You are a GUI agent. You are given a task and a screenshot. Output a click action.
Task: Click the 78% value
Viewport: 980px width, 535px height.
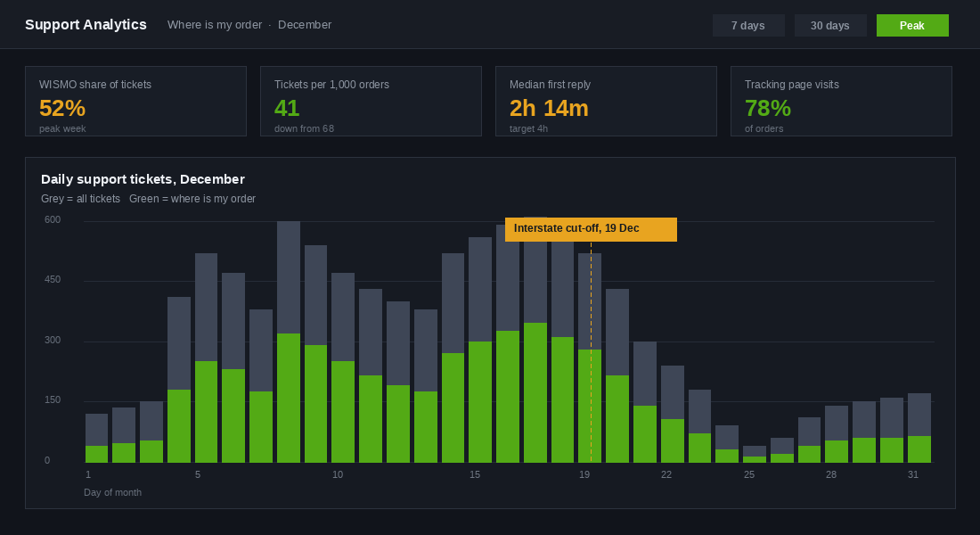click(x=767, y=108)
